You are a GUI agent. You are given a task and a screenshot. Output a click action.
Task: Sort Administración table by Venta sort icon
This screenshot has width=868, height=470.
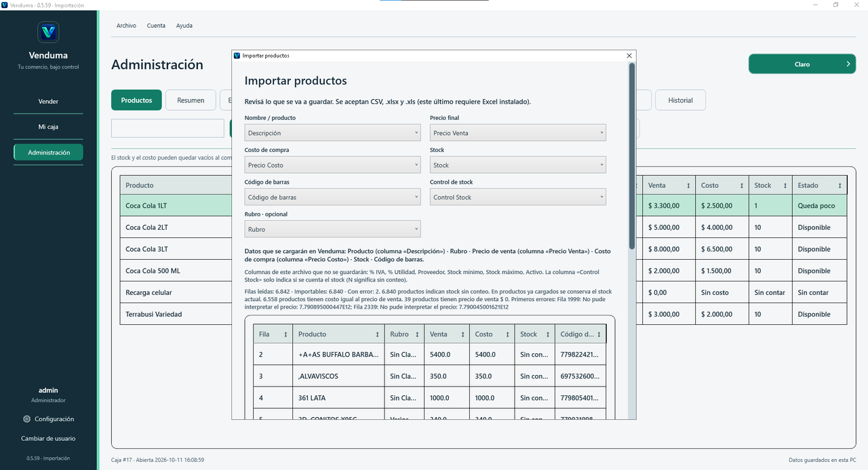[x=689, y=185]
